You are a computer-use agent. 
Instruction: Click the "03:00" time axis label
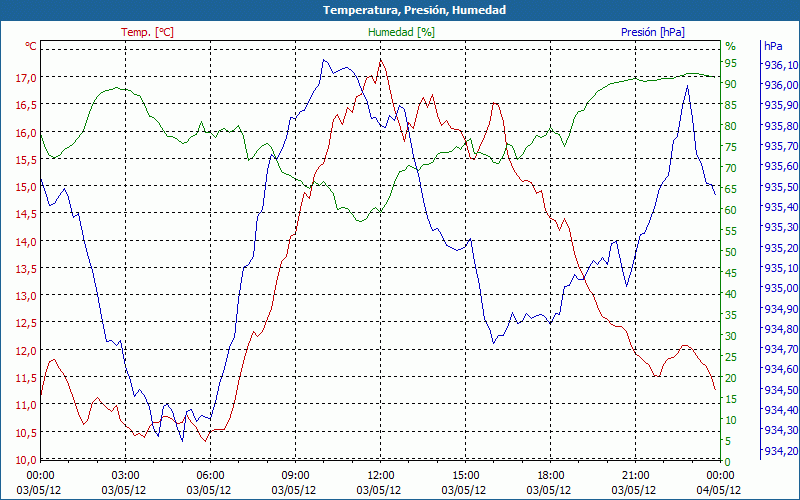click(x=125, y=476)
